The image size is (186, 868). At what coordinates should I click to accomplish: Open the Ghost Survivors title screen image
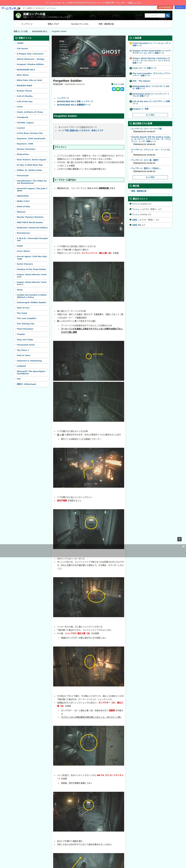[x=89, y=56]
